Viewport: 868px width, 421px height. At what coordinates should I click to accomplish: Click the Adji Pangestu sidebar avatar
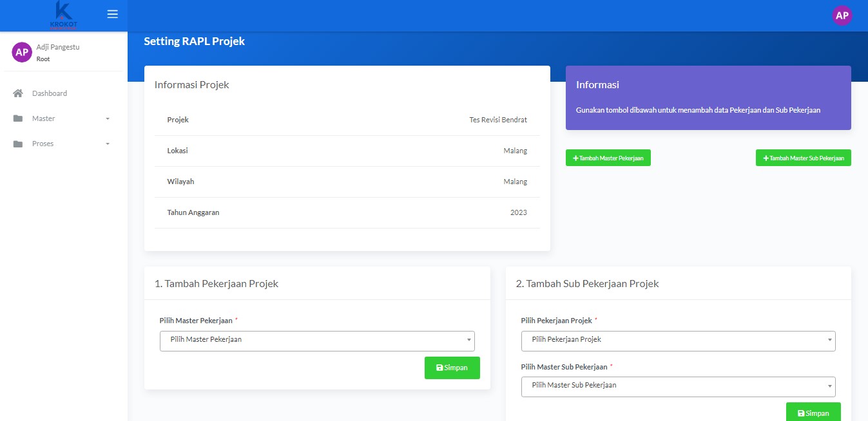tap(22, 52)
